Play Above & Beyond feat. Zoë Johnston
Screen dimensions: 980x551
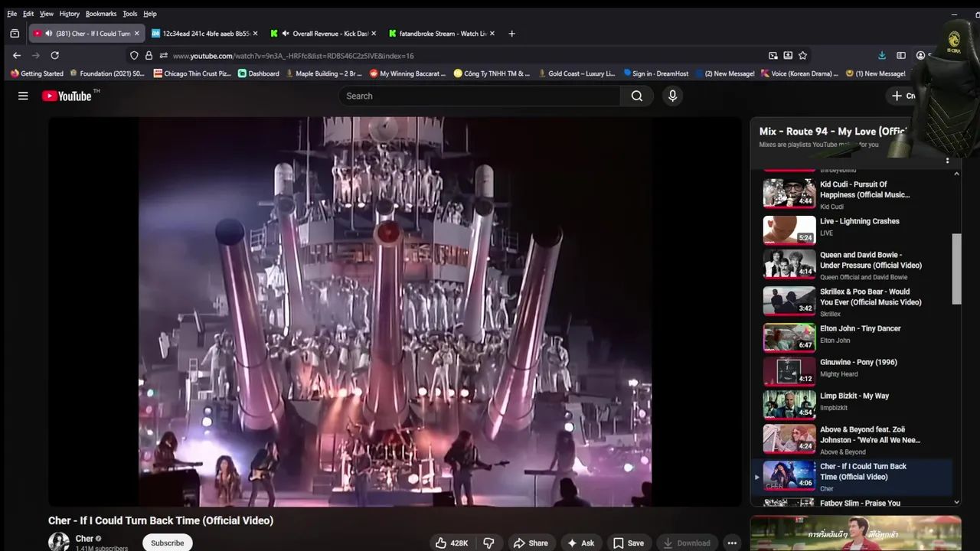(851, 439)
